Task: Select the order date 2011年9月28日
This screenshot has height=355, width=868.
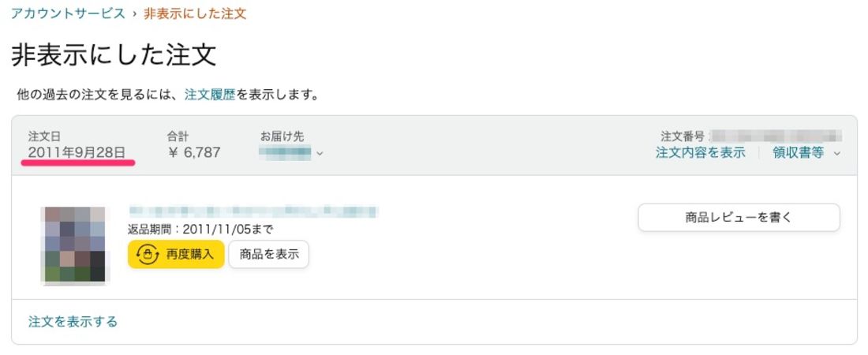Action: click(77, 153)
